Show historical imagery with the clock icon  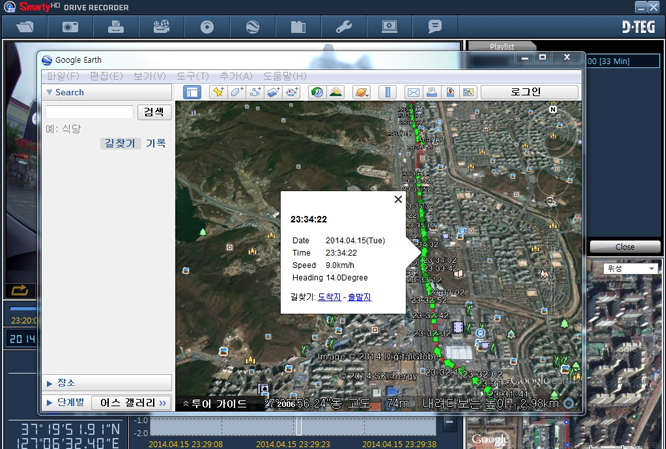click(317, 92)
